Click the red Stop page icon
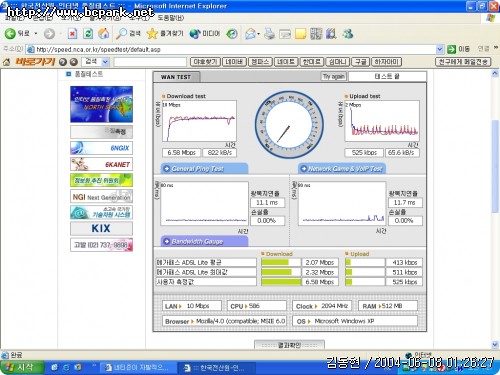This screenshot has width=500, height=375. pyautogui.click(x=72, y=34)
